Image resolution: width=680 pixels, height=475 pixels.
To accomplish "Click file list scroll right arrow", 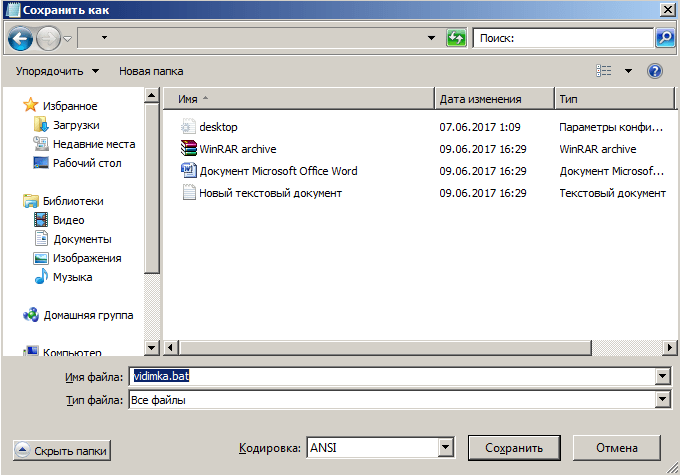I will tap(670, 347).
